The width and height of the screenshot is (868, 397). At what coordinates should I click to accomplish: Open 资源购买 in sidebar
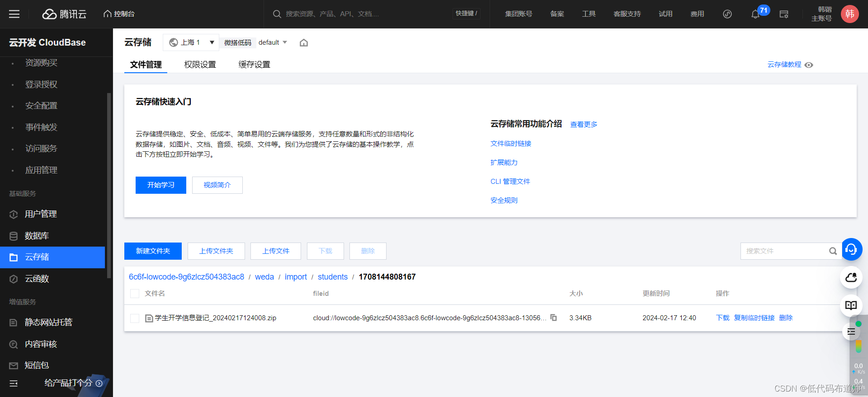click(41, 63)
